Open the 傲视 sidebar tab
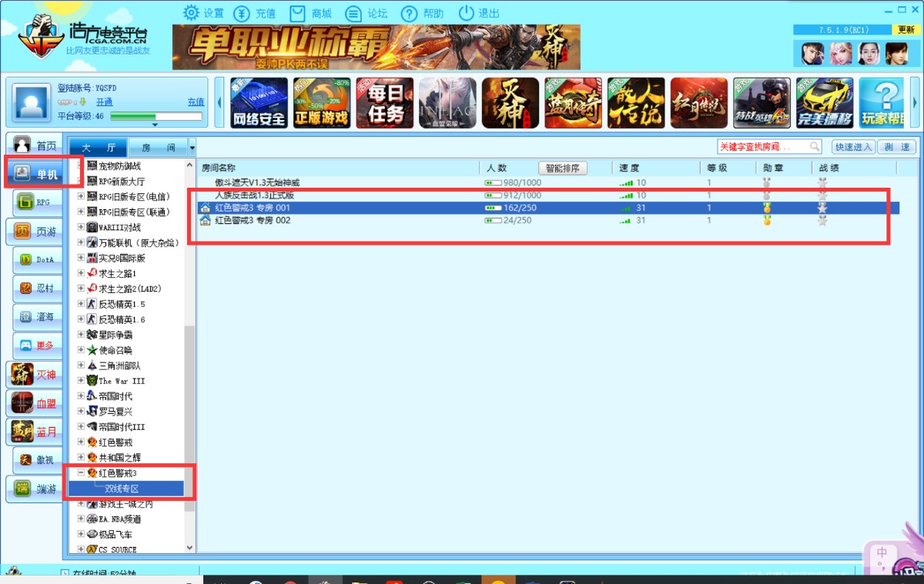Image resolution: width=924 pixels, height=584 pixels. pyautogui.click(x=38, y=460)
